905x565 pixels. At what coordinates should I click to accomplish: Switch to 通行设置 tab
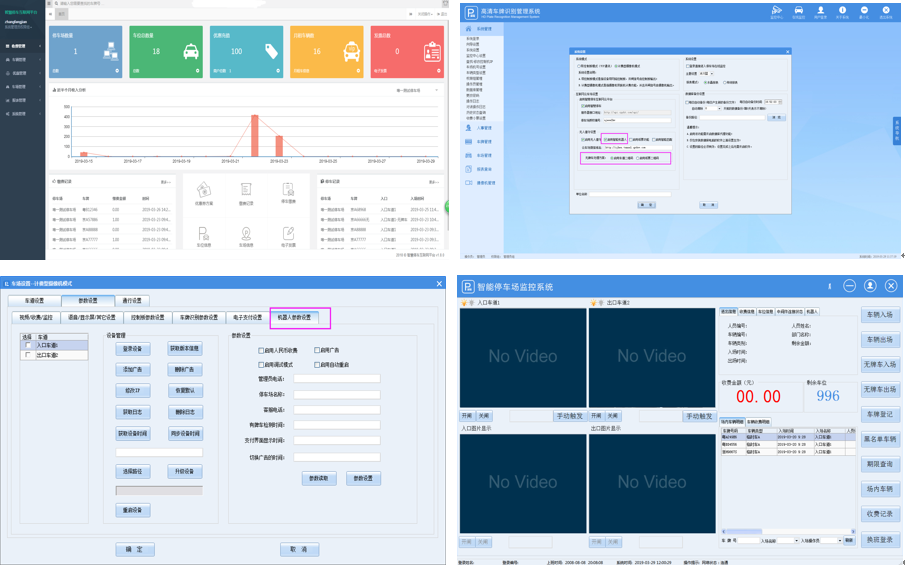(x=132, y=300)
